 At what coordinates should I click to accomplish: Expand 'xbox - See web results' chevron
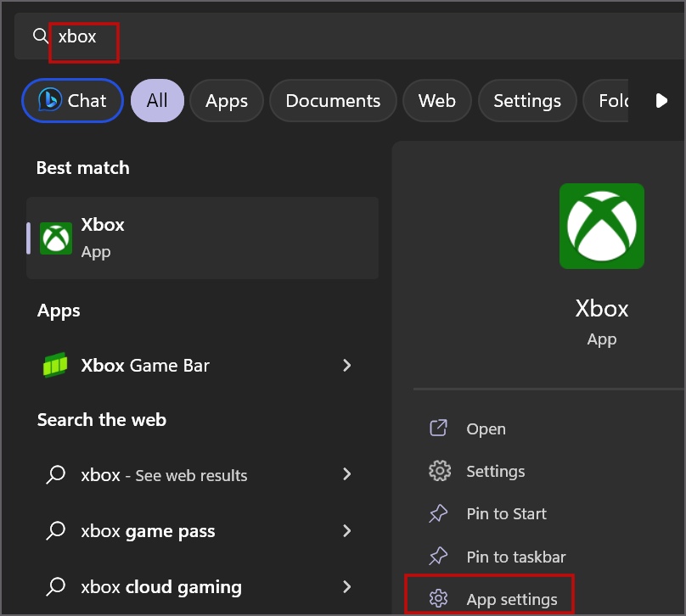click(x=346, y=474)
